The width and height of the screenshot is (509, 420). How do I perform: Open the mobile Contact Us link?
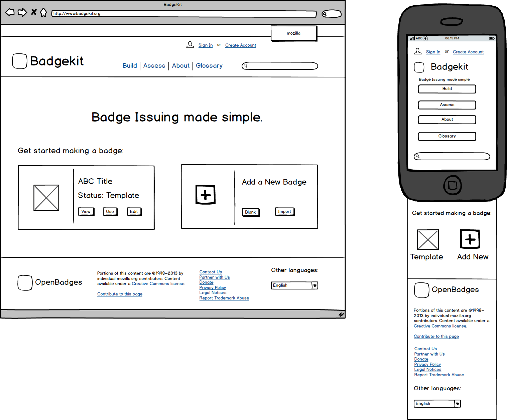coord(425,349)
